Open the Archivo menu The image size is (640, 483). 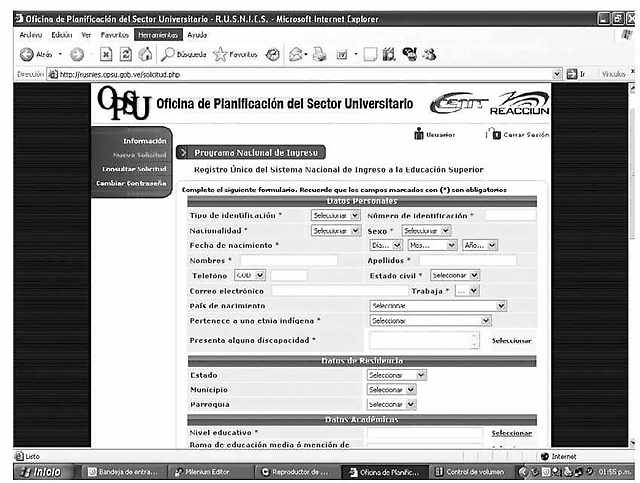click(32, 34)
